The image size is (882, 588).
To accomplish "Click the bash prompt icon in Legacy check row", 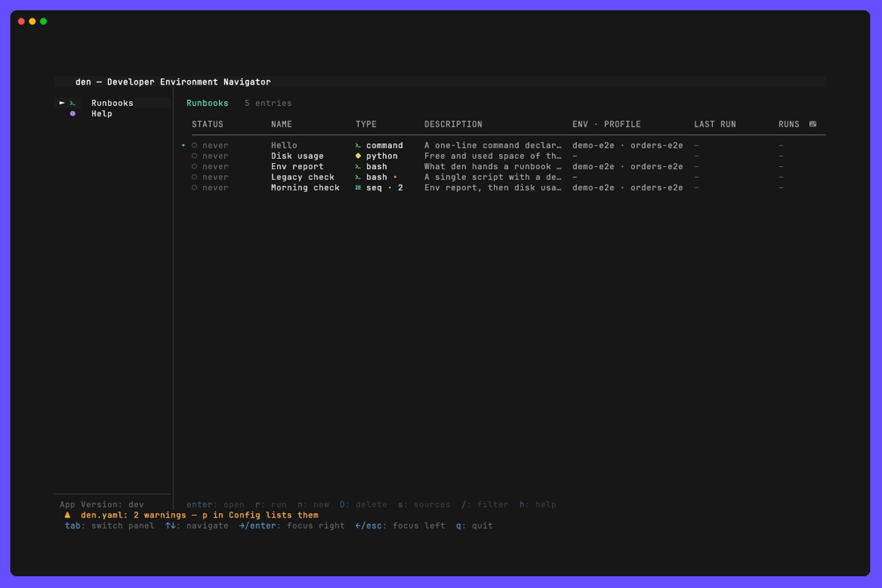I will point(358,177).
